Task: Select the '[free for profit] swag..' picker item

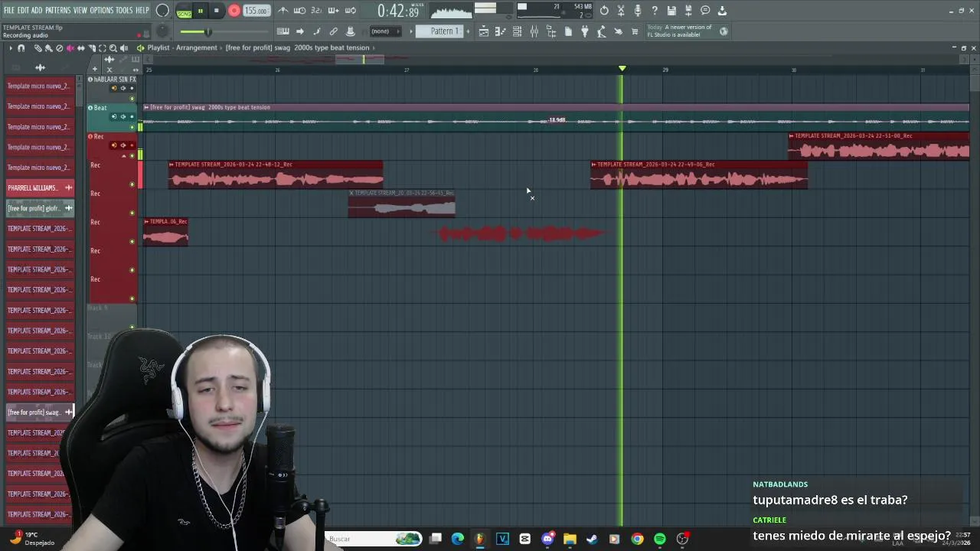Action: click(40, 412)
